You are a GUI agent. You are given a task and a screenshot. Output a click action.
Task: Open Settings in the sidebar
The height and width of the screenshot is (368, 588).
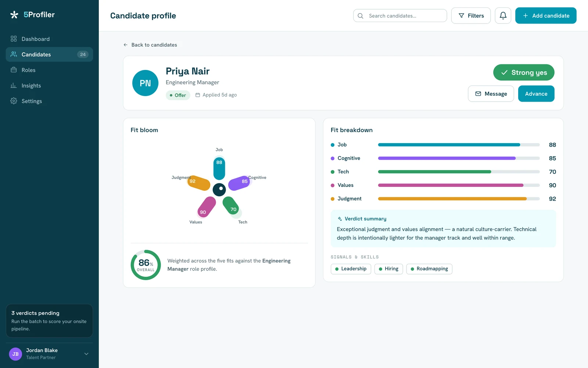click(49, 101)
